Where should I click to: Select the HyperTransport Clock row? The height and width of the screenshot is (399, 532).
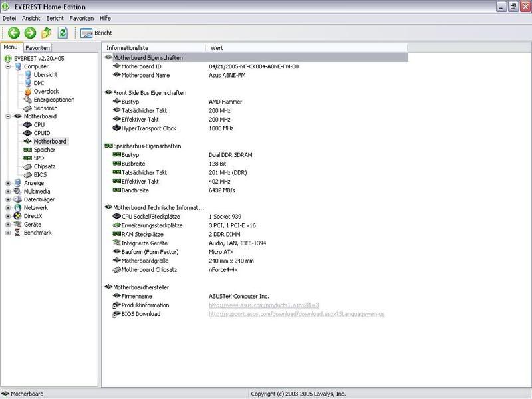click(x=255, y=128)
